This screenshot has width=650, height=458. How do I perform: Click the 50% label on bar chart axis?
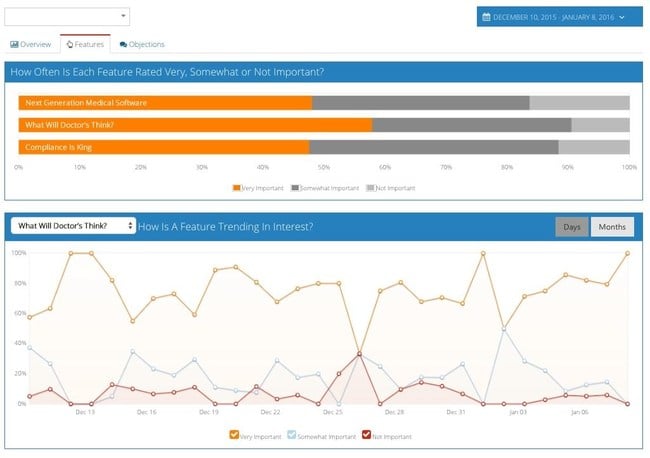tap(324, 167)
